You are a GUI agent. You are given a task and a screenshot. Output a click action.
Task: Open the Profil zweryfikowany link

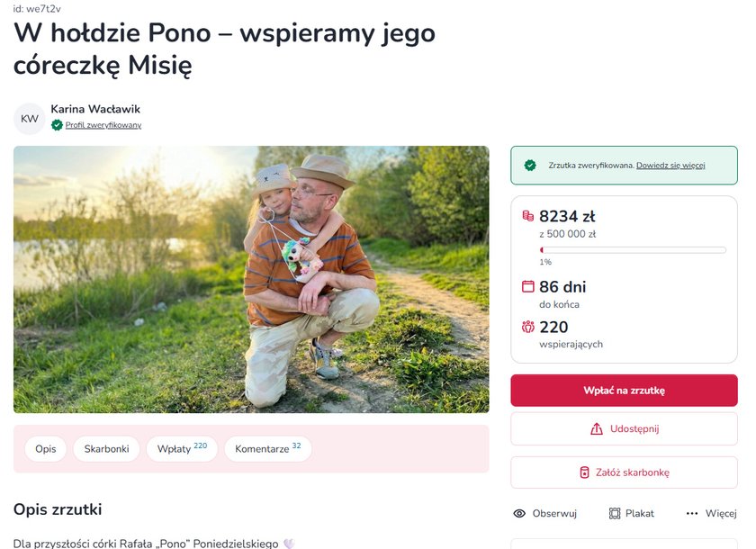[103, 125]
